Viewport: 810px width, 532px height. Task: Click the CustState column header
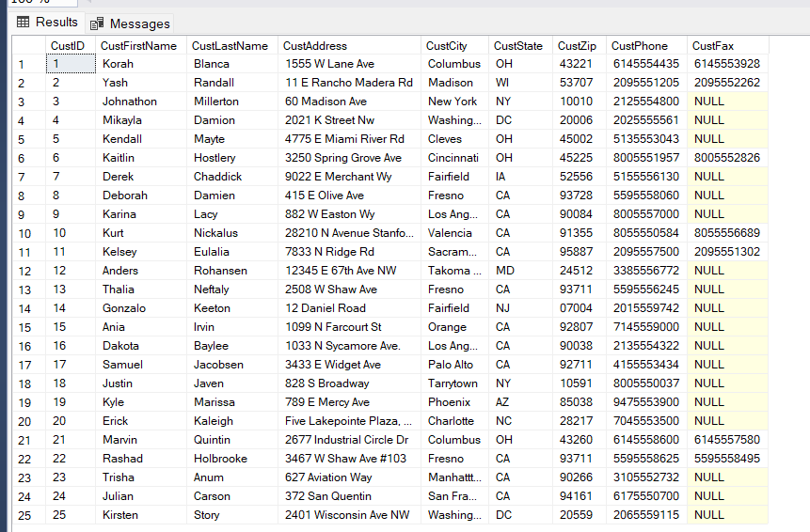521,45
